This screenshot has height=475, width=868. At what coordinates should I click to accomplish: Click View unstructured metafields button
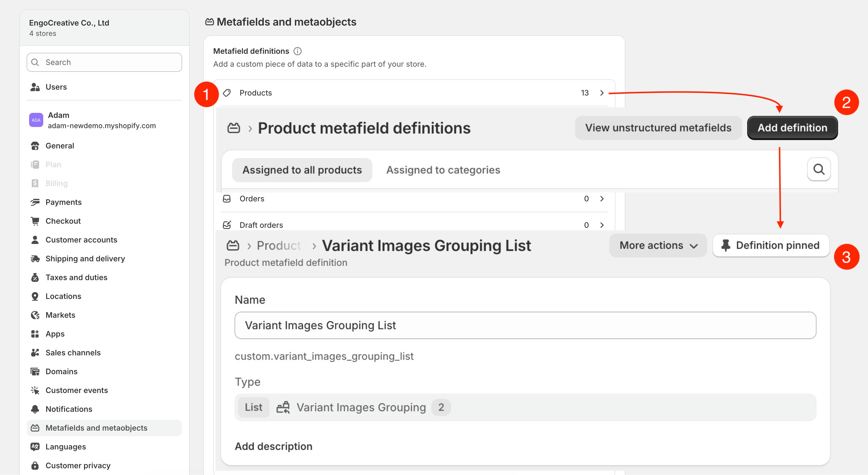coord(658,128)
